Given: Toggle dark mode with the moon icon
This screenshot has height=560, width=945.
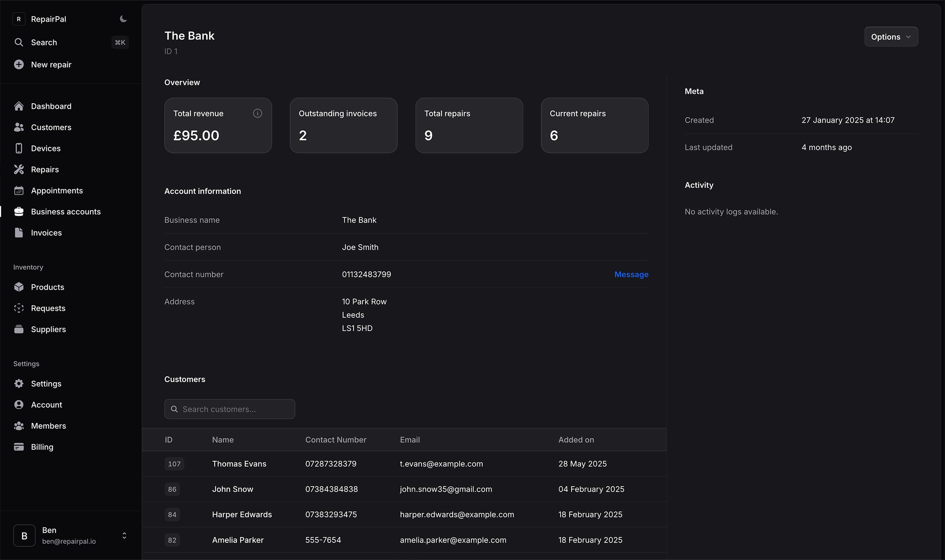Looking at the screenshot, I should click(x=123, y=19).
